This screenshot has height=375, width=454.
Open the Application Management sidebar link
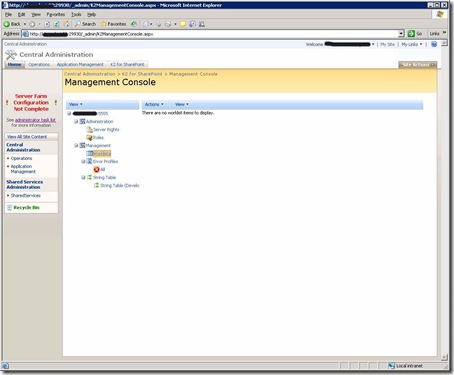tap(23, 169)
